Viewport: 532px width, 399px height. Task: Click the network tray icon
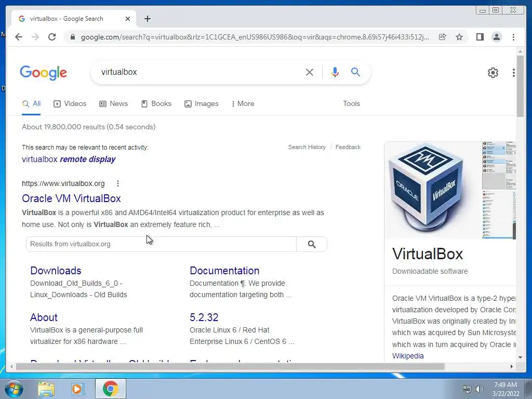(467, 389)
